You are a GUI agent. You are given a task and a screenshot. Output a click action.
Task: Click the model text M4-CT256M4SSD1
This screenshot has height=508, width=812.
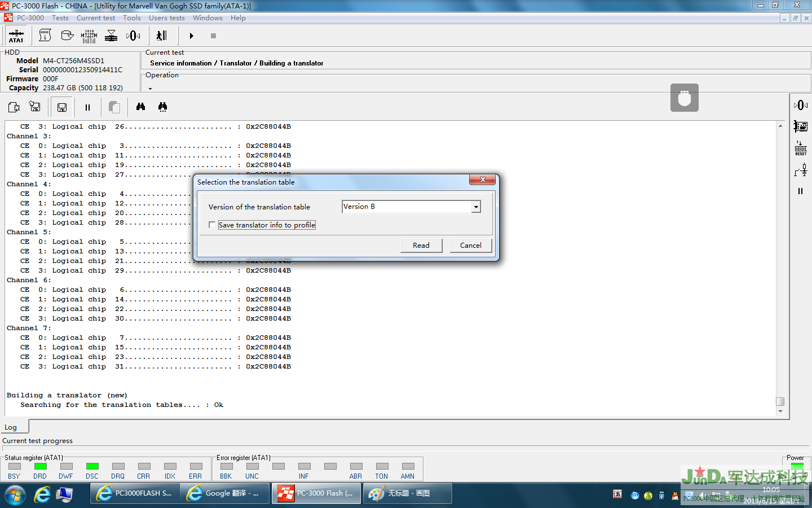(x=73, y=61)
